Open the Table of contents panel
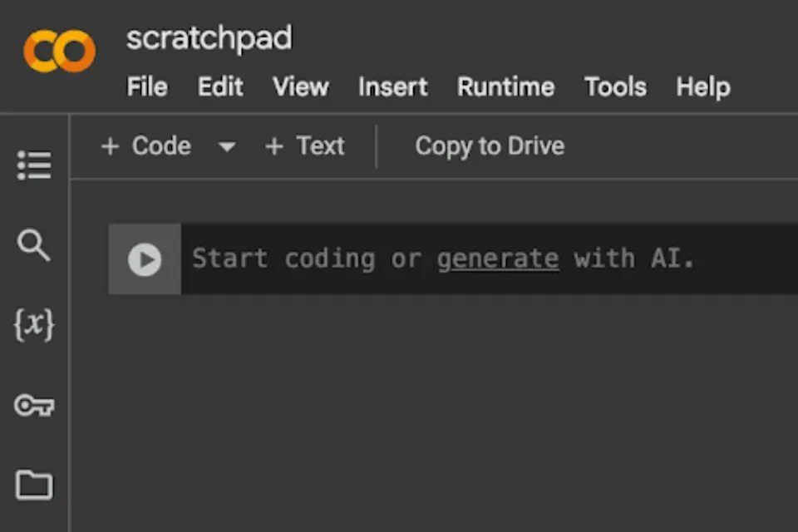The width and height of the screenshot is (798, 532). coord(34,165)
